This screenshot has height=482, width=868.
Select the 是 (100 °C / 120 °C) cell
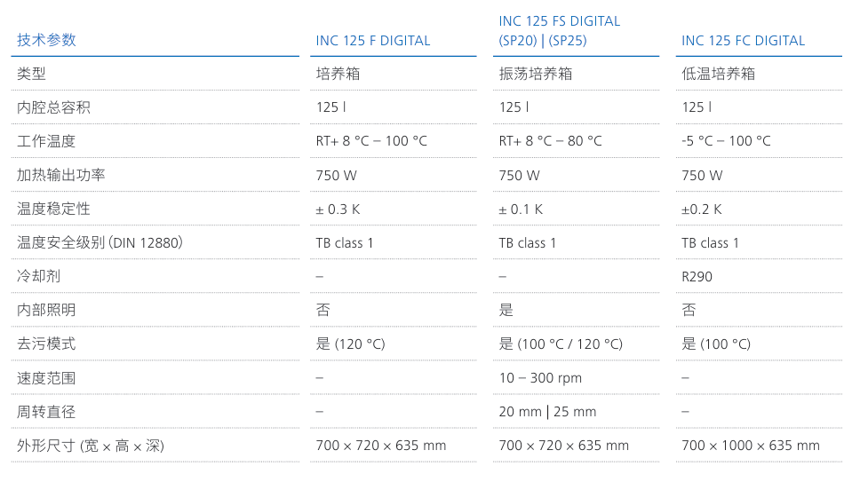click(560, 344)
